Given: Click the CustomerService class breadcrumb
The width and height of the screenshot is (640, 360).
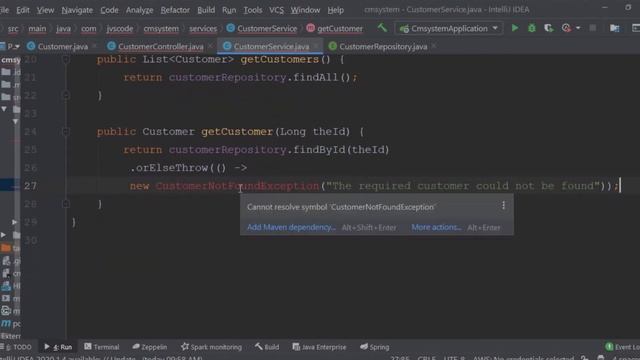Looking at the screenshot, I should [x=262, y=29].
